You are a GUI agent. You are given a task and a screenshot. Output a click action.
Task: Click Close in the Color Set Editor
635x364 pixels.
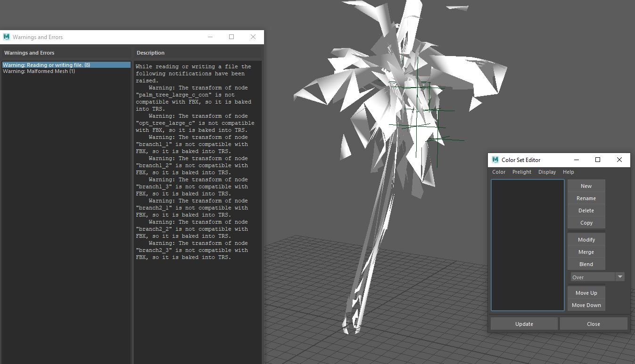[594, 324]
